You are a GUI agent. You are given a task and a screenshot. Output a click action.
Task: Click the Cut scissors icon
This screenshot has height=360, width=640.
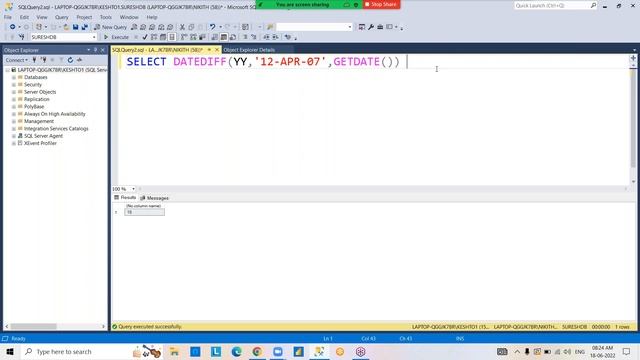(x=182, y=27)
